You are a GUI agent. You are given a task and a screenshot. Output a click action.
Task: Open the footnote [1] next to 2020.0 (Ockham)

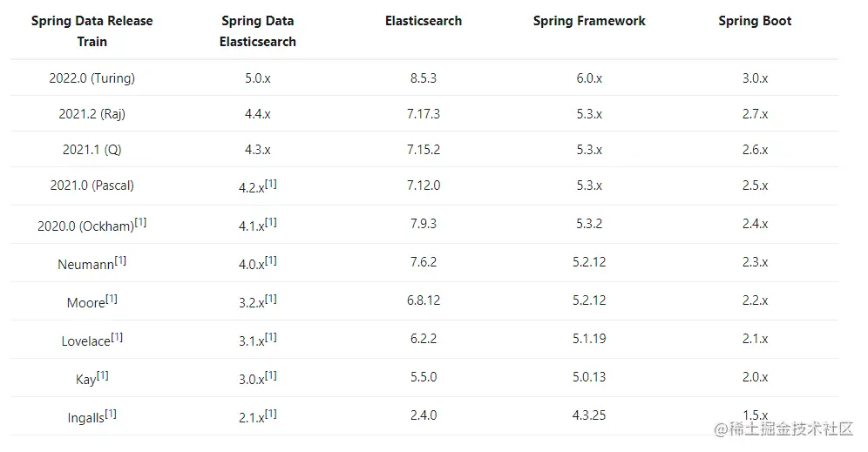pyautogui.click(x=140, y=222)
